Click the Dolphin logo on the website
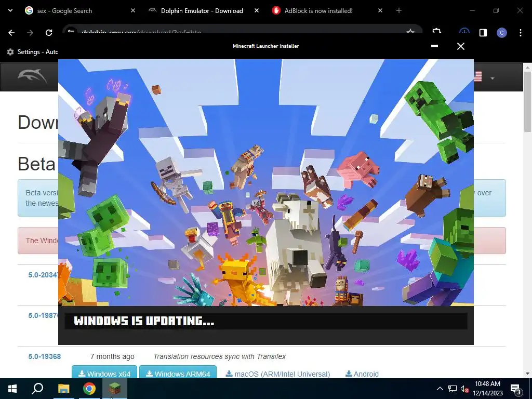The width and height of the screenshot is (532, 399). point(33,76)
